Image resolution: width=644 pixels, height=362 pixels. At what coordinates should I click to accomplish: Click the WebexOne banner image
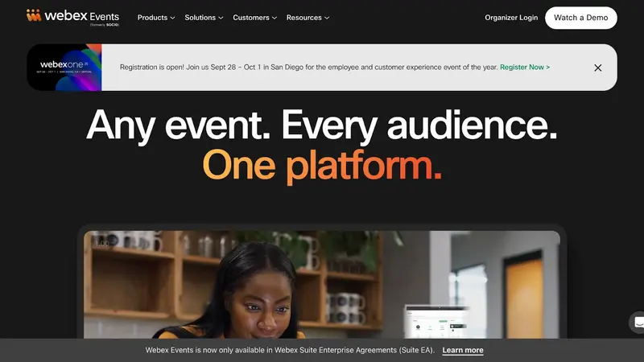pos(64,68)
